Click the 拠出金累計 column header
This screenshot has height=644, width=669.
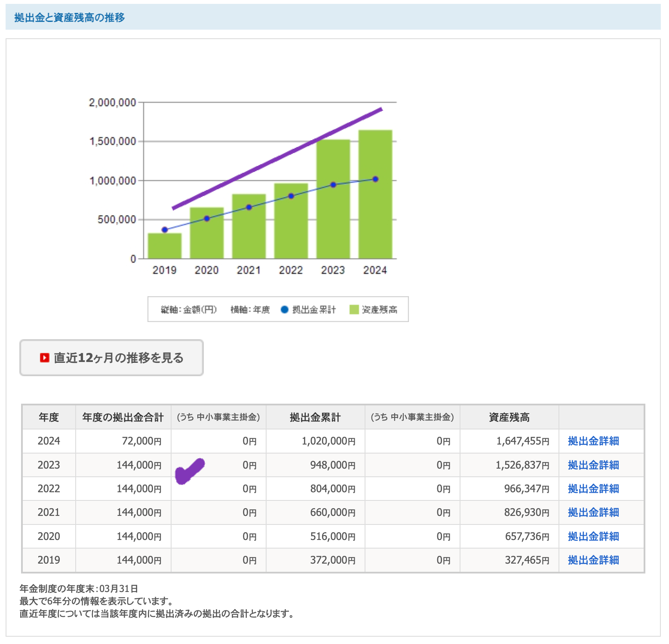(315, 417)
